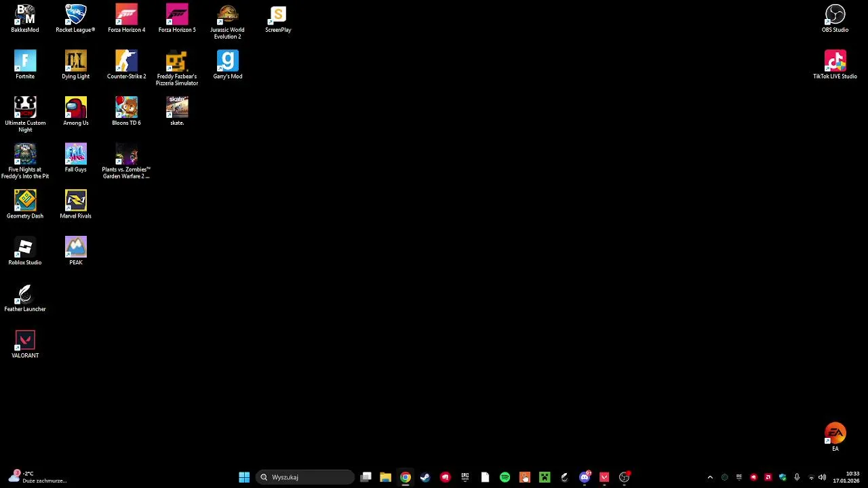The height and width of the screenshot is (488, 868).
Task: Open the red Riot tray icon
Action: [x=753, y=477]
